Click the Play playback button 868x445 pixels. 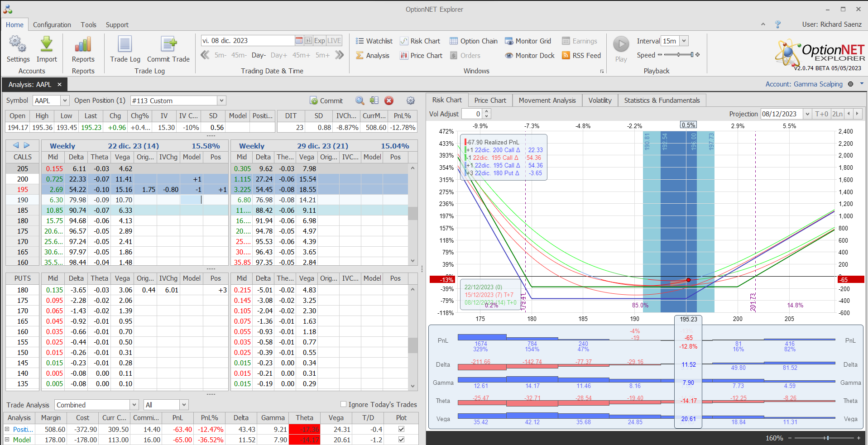pyautogui.click(x=621, y=44)
